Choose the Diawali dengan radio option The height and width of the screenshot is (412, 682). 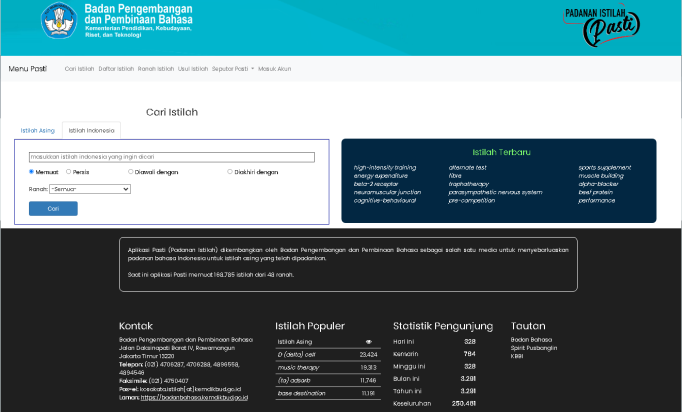click(x=125, y=172)
